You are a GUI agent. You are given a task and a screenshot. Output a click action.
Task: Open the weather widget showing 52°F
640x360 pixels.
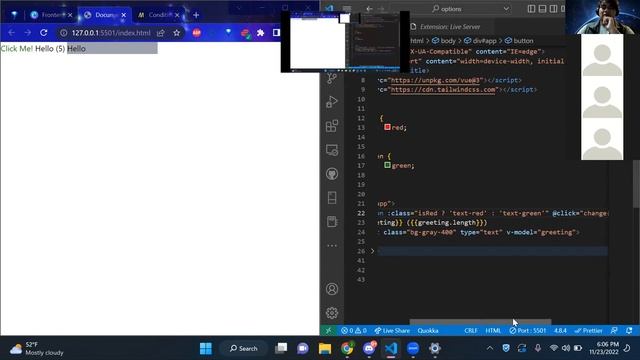coord(36,348)
